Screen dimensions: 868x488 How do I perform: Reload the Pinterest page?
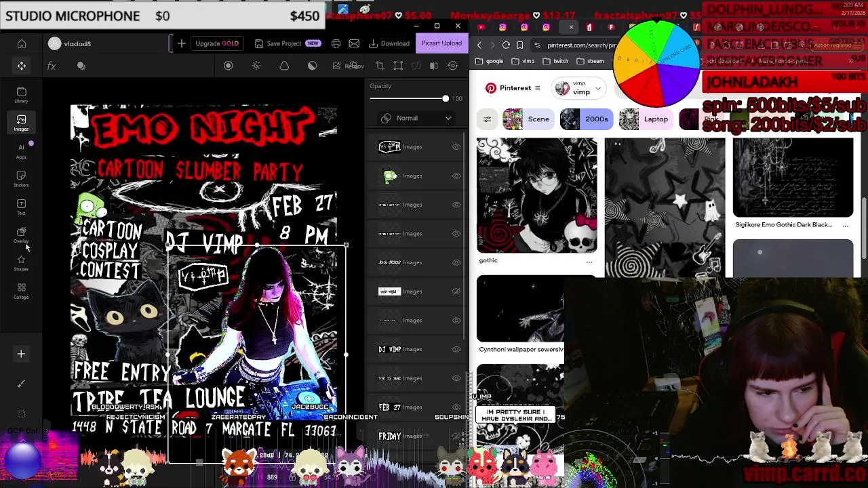(x=506, y=45)
